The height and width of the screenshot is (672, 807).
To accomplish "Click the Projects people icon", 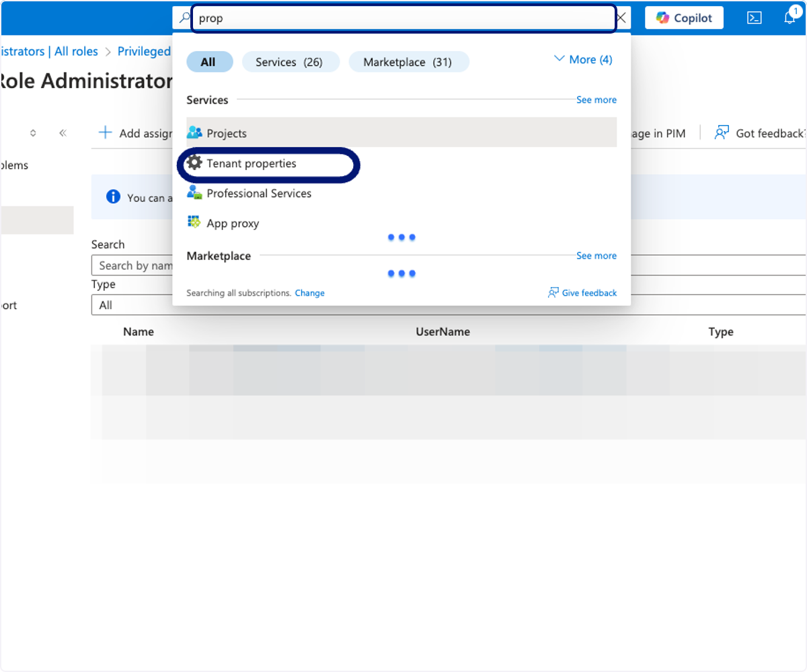I will 194,132.
